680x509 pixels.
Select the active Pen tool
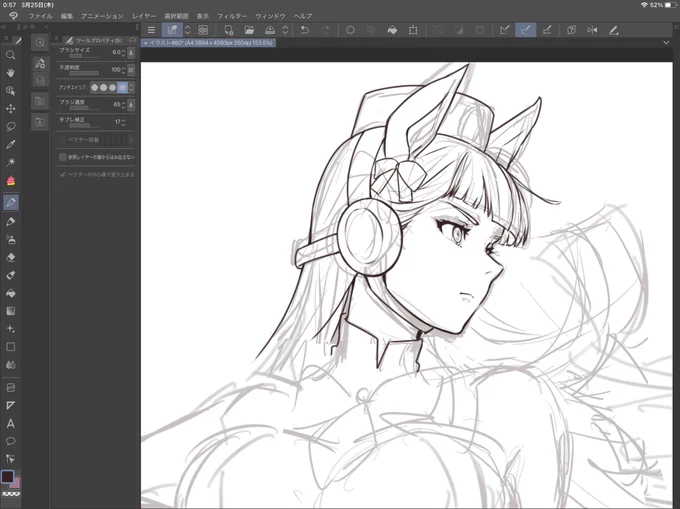click(x=11, y=202)
